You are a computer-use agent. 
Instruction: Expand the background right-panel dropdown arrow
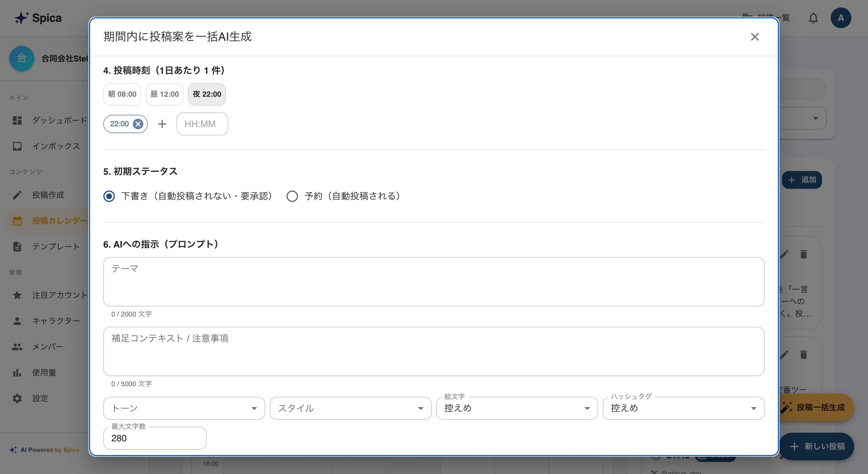(815, 118)
